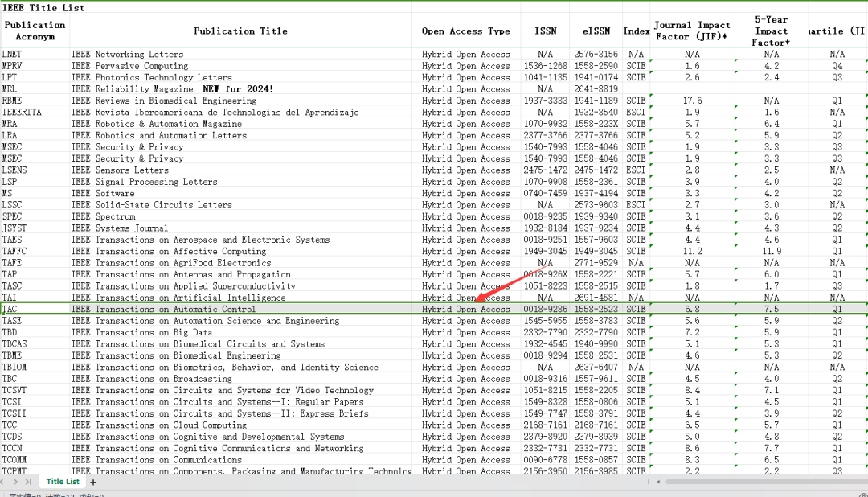Select 'IEEE Networking Letters' title cell

pyautogui.click(x=241, y=55)
